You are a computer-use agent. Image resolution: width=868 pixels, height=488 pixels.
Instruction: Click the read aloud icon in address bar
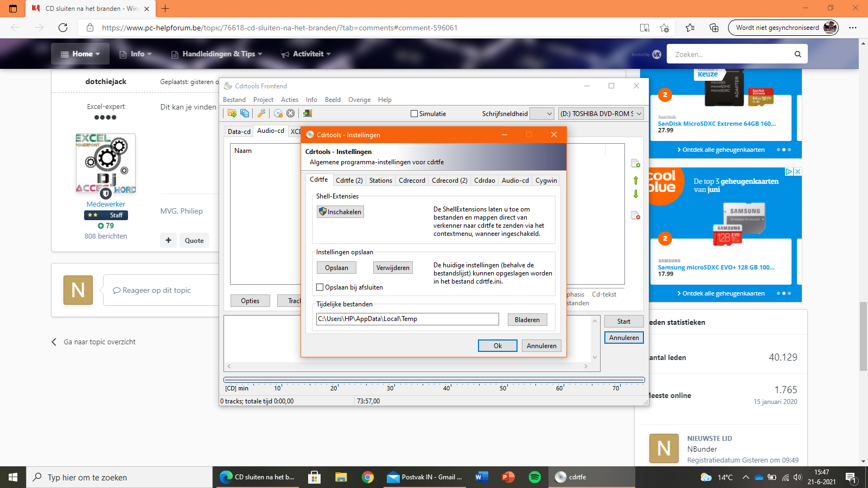644,28
